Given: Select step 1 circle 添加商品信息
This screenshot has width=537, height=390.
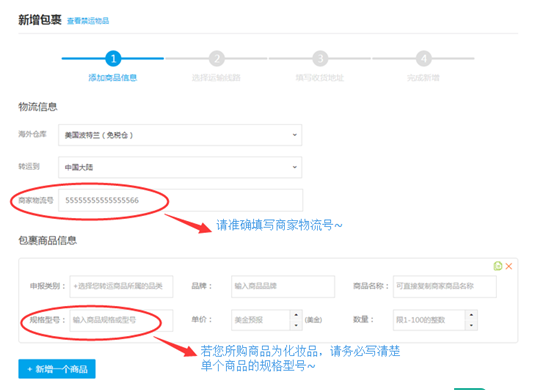Looking at the screenshot, I should coord(113,59).
